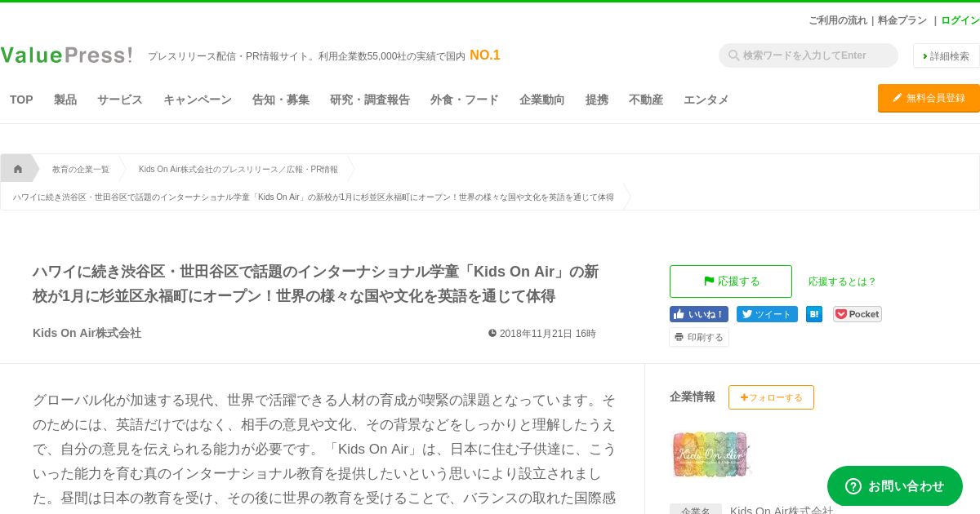
Task: Click the ログイン link
Action: (960, 20)
